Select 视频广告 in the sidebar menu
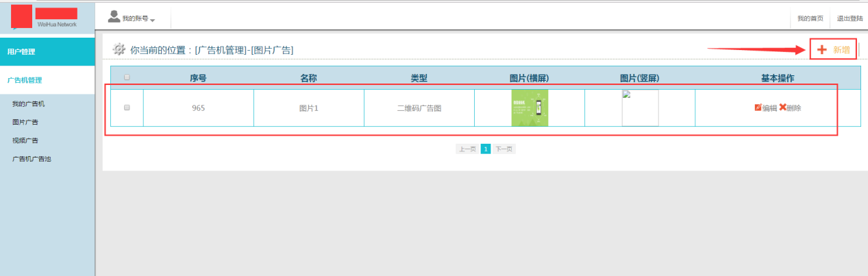The width and height of the screenshot is (868, 276). coord(25,140)
